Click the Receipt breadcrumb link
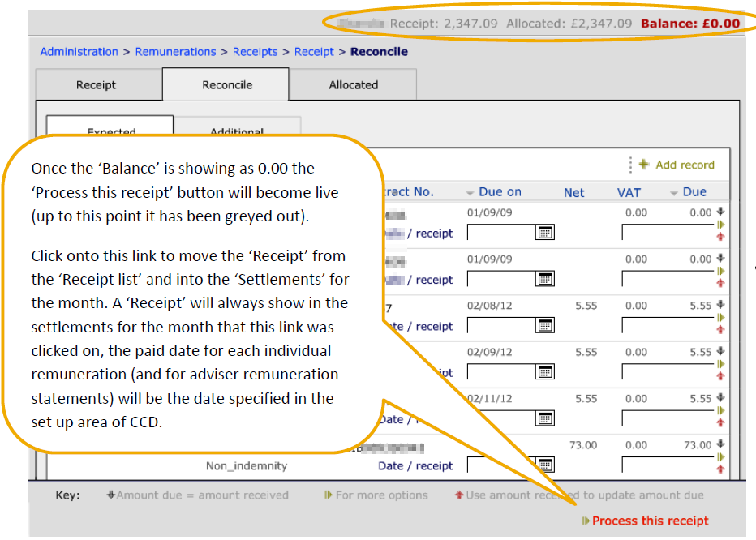This screenshot has height=540, width=756. [314, 52]
